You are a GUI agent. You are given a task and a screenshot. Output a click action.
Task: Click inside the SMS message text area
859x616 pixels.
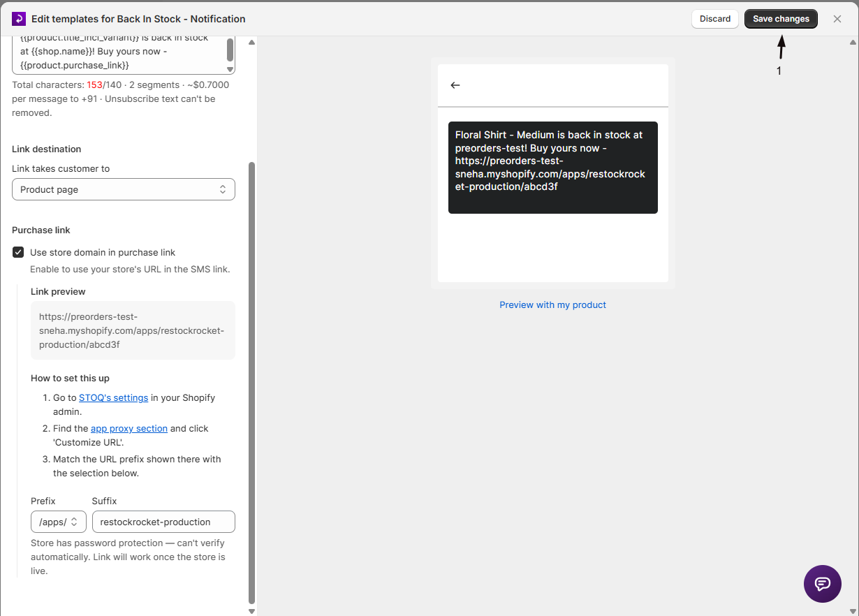(x=119, y=54)
